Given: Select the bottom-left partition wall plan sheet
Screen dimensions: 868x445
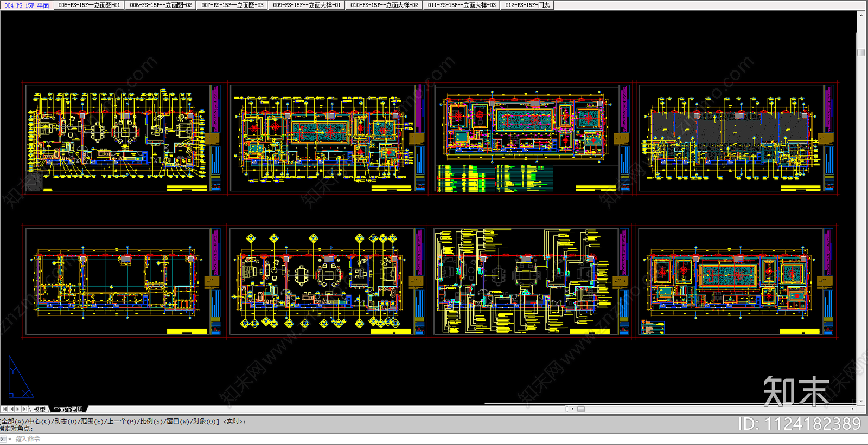Looking at the screenshot, I should click(x=123, y=281).
